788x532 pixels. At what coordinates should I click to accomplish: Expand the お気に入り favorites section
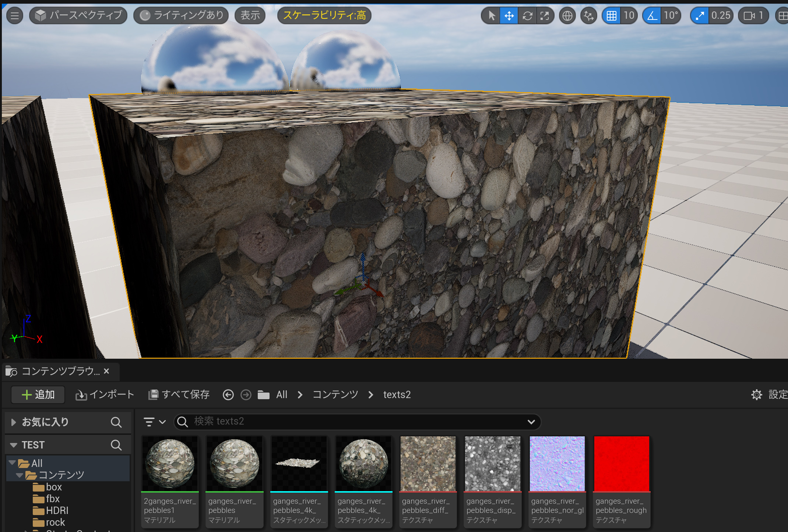coord(14,422)
